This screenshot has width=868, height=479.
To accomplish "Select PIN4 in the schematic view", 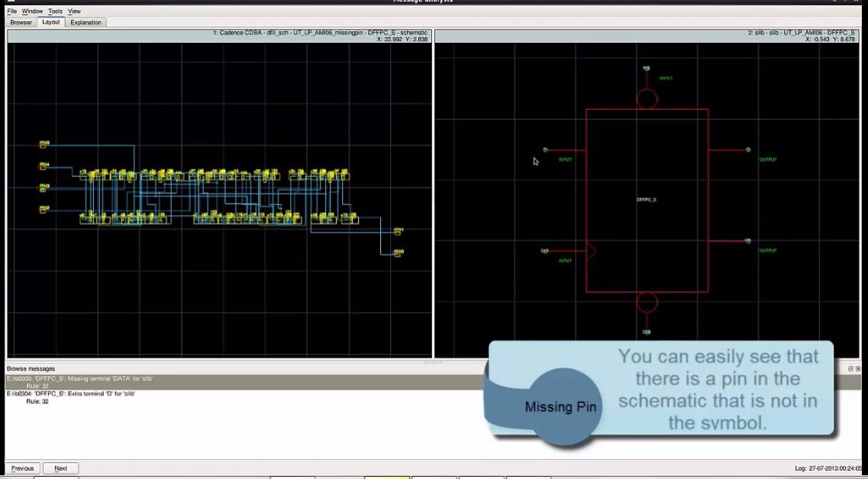I will pos(44,166).
